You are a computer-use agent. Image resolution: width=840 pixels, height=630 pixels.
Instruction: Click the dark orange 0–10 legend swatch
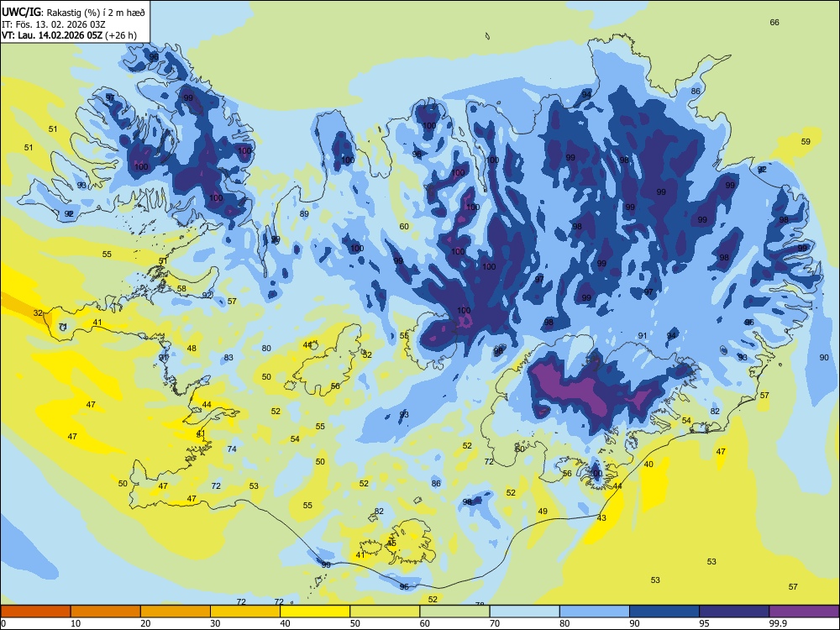coord(35,612)
